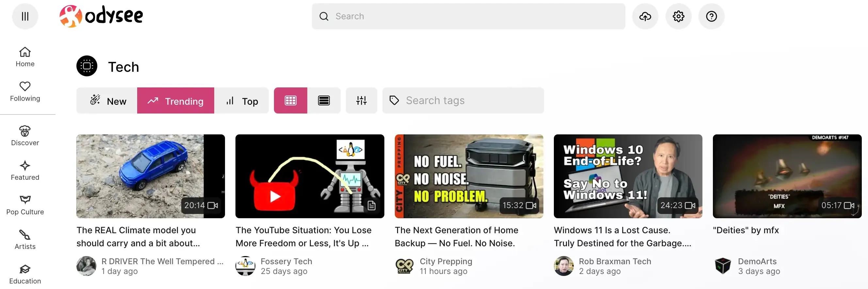Open 'The REAL Climate model' video title
Image resolution: width=868 pixels, height=289 pixels.
(x=138, y=236)
